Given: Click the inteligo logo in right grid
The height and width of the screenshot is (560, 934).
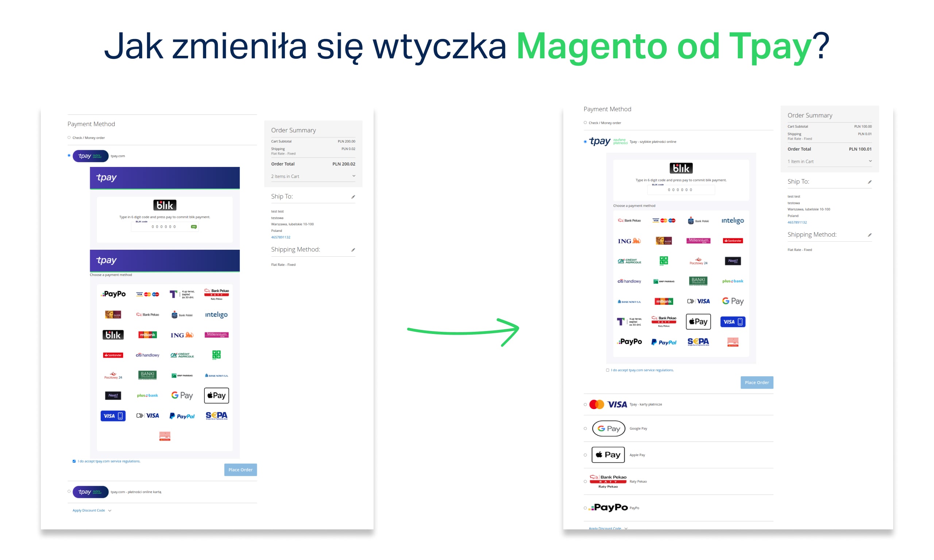Looking at the screenshot, I should click(x=732, y=220).
